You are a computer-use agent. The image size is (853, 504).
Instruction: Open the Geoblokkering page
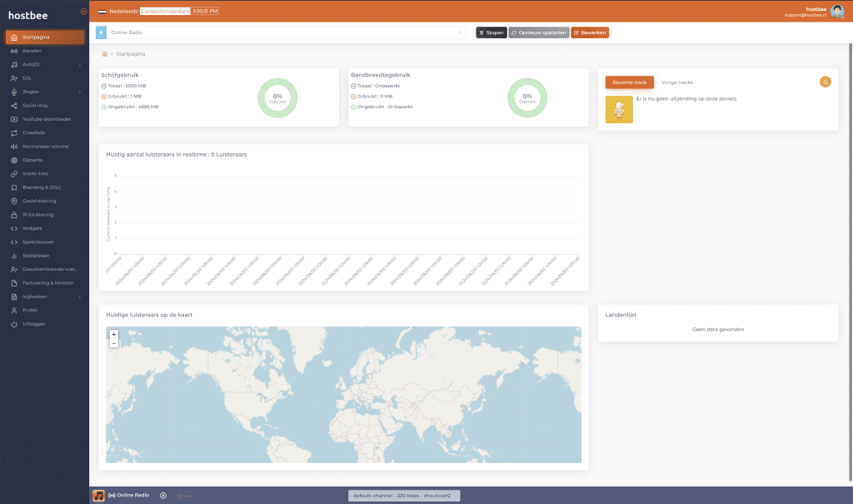tap(39, 201)
